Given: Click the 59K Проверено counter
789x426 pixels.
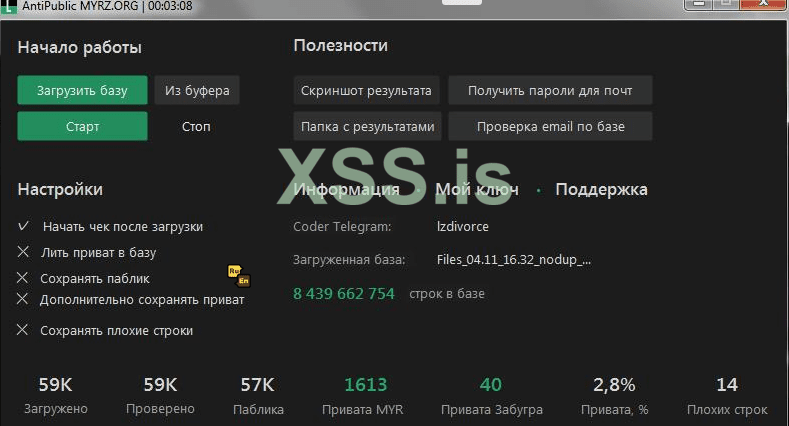Looking at the screenshot, I should (x=160, y=395).
